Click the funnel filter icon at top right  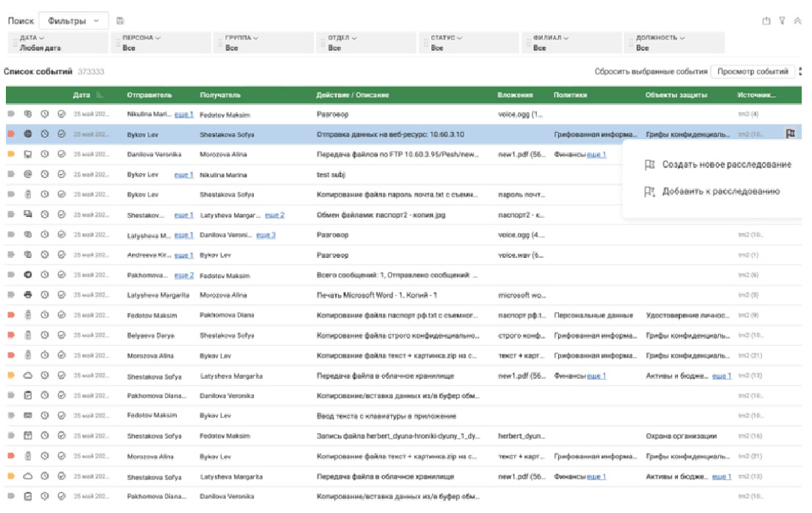click(783, 21)
